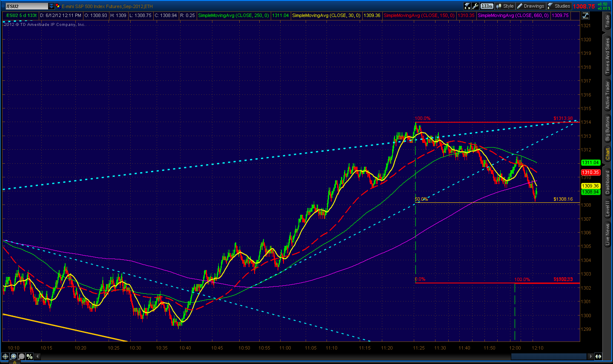Screen dimensions: 613x364
Task: Click the R: 0.25 range value
Action: [187, 15]
